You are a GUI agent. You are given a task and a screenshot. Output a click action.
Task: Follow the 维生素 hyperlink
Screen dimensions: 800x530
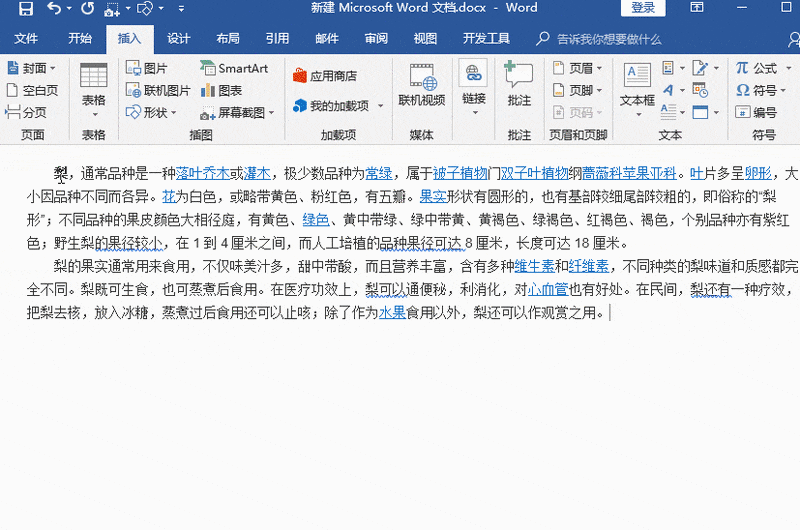(534, 266)
